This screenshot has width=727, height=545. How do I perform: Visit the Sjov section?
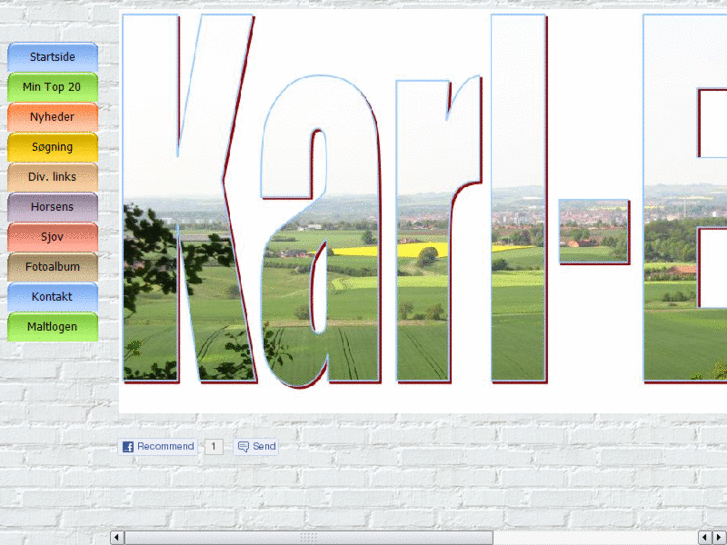52,237
